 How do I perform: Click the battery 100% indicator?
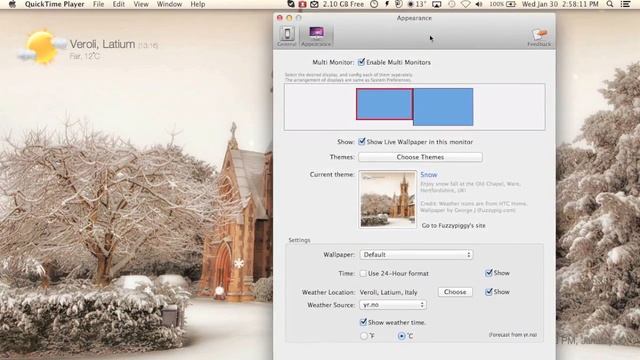click(502, 4)
